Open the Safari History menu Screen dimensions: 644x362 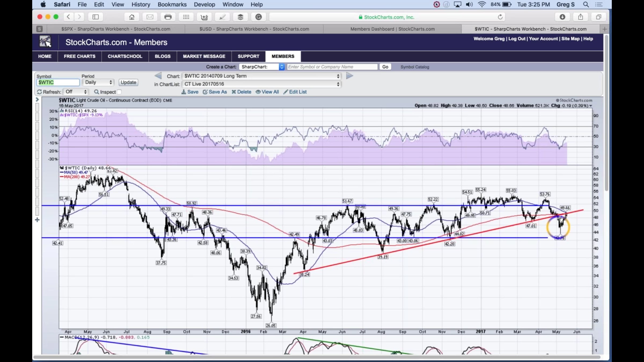coord(141,5)
